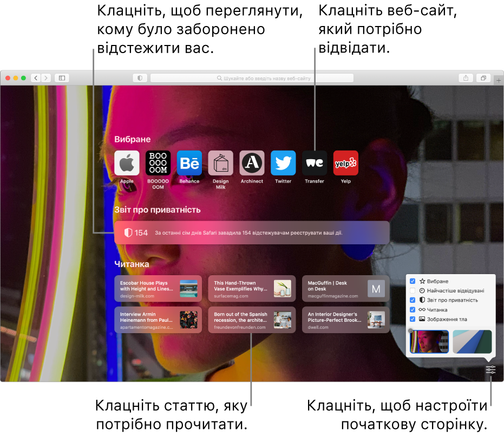
Task: Open the Apple icon in Favorites
Action: [x=127, y=163]
